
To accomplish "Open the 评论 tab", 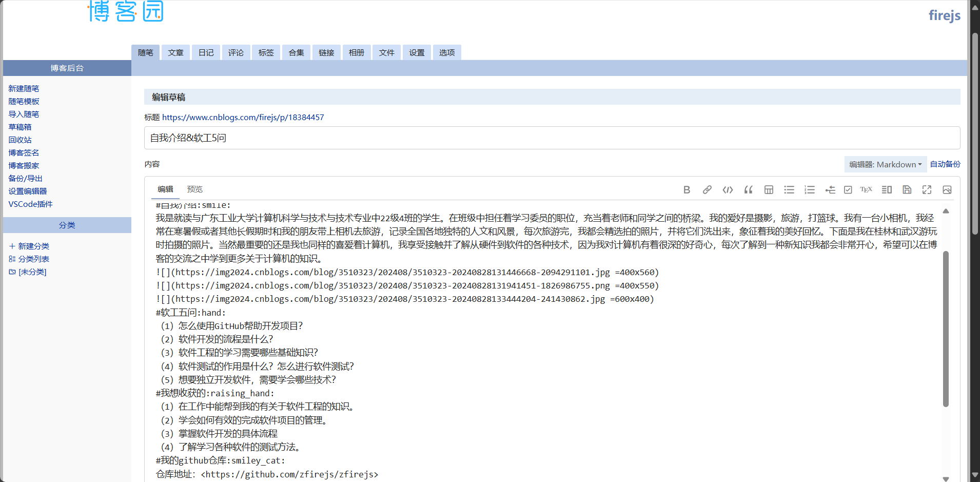I will tap(236, 52).
